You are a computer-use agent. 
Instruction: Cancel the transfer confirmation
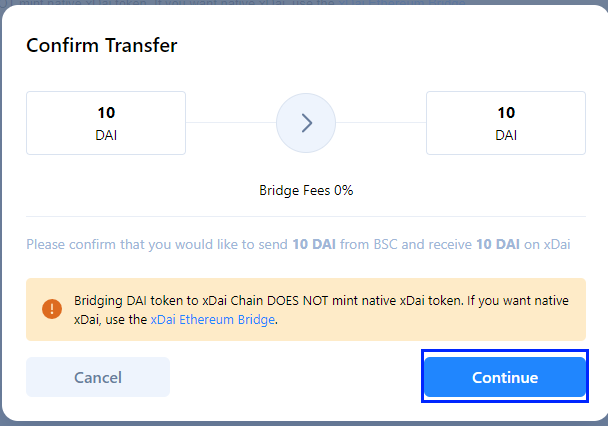(98, 377)
